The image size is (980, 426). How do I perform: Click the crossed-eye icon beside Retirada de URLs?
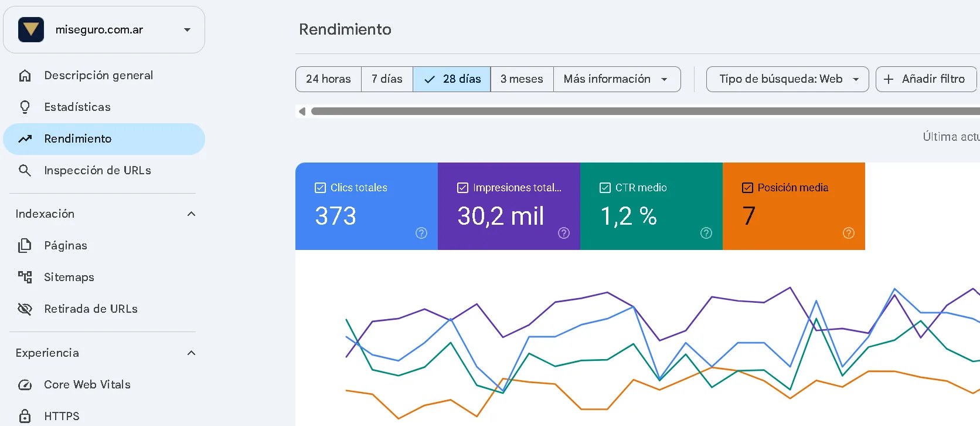25,309
